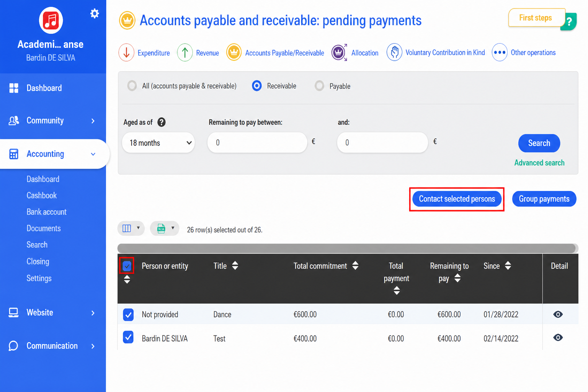Focus the 'and' maximum amount field

(x=382, y=143)
